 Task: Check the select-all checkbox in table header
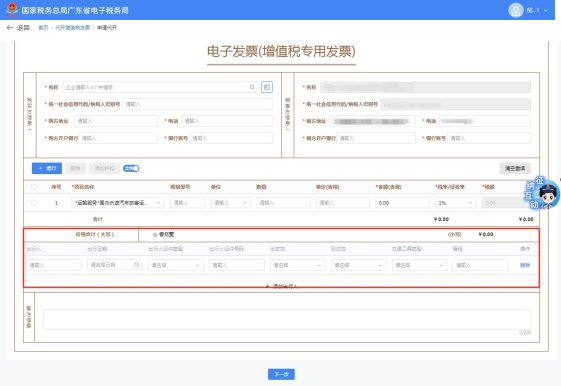click(34, 187)
